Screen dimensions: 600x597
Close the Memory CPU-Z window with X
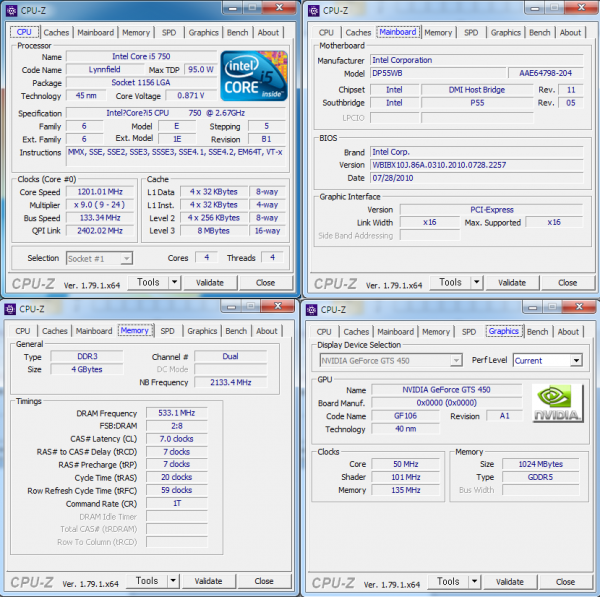click(278, 306)
